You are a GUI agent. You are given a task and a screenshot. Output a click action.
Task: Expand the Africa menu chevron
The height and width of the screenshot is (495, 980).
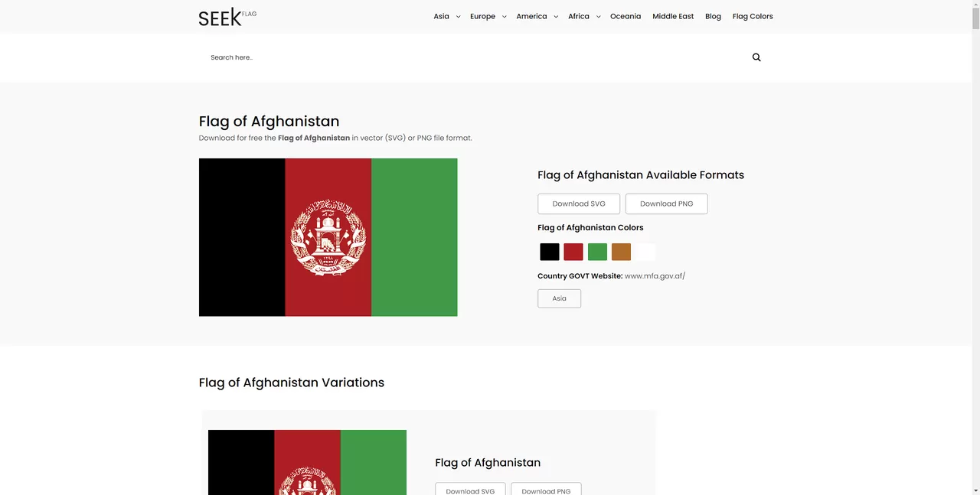coord(599,17)
